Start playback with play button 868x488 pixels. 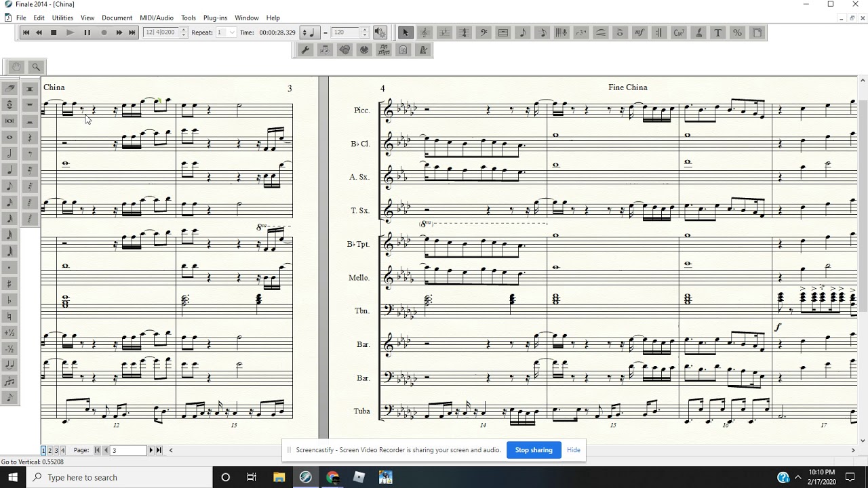point(70,32)
